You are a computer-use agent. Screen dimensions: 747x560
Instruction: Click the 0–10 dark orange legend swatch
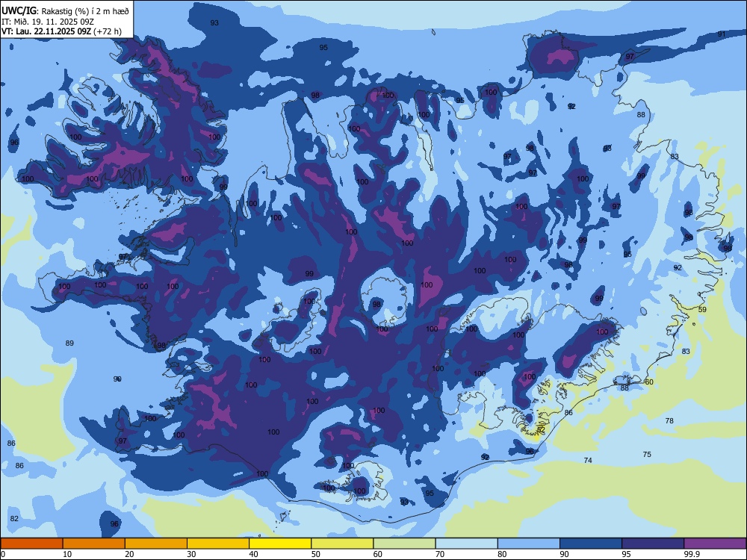coord(31,544)
